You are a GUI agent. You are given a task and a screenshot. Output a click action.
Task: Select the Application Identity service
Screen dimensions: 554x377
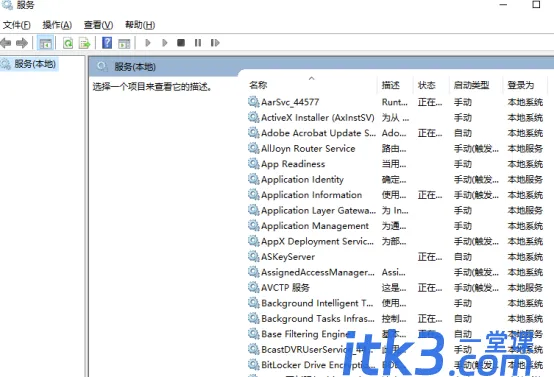click(x=395, y=179)
